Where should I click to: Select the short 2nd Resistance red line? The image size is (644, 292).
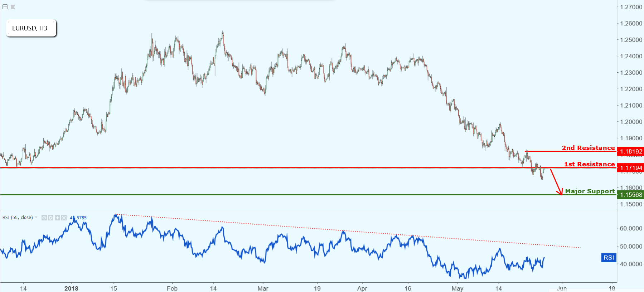571,151
